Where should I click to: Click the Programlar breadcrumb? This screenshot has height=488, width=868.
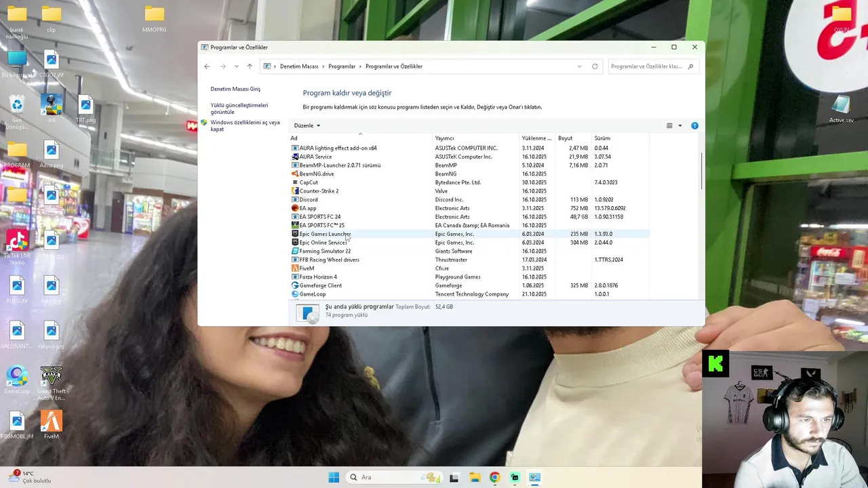click(342, 66)
